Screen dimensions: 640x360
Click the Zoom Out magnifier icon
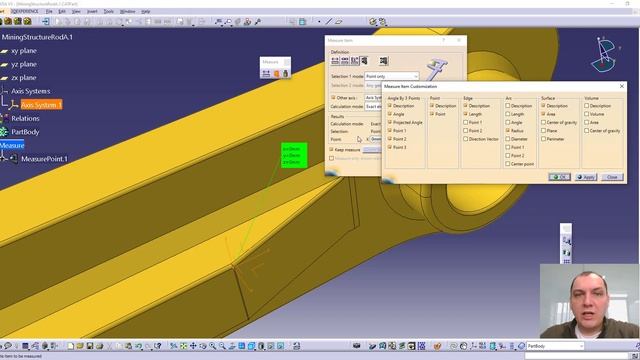click(x=222, y=346)
